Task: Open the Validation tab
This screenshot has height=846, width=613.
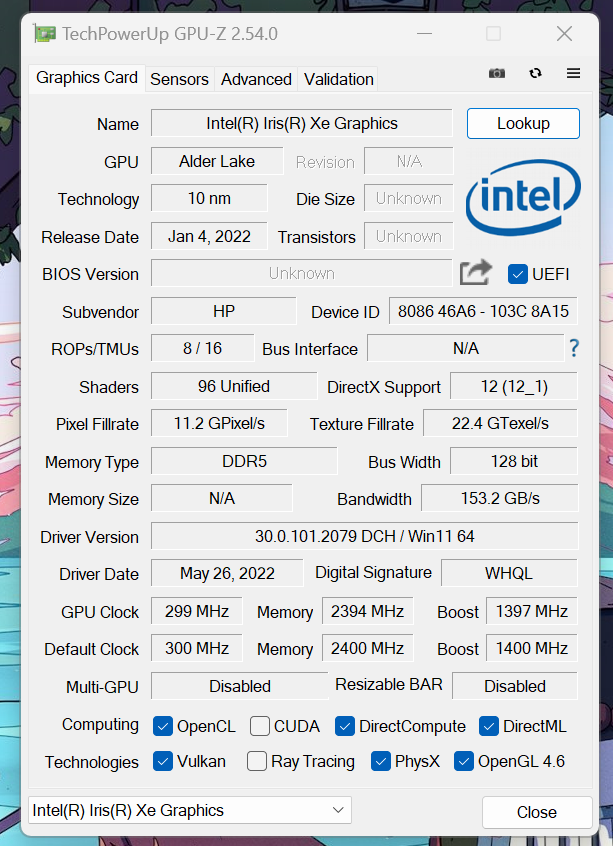Action: point(338,79)
